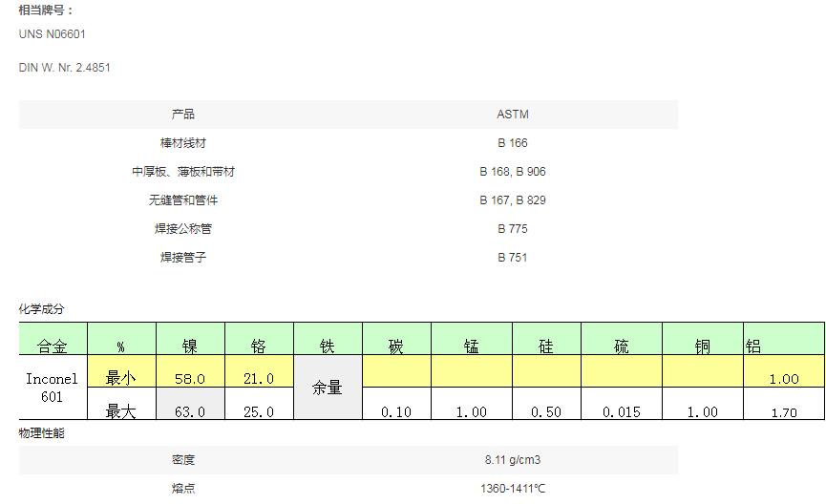Select the DIN W. Nr. 2.4851 text
Image resolution: width=826 pixels, height=504 pixels.
click(x=64, y=68)
